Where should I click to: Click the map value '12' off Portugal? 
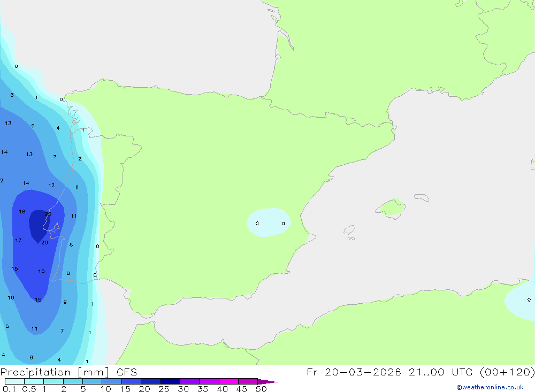click(x=51, y=185)
